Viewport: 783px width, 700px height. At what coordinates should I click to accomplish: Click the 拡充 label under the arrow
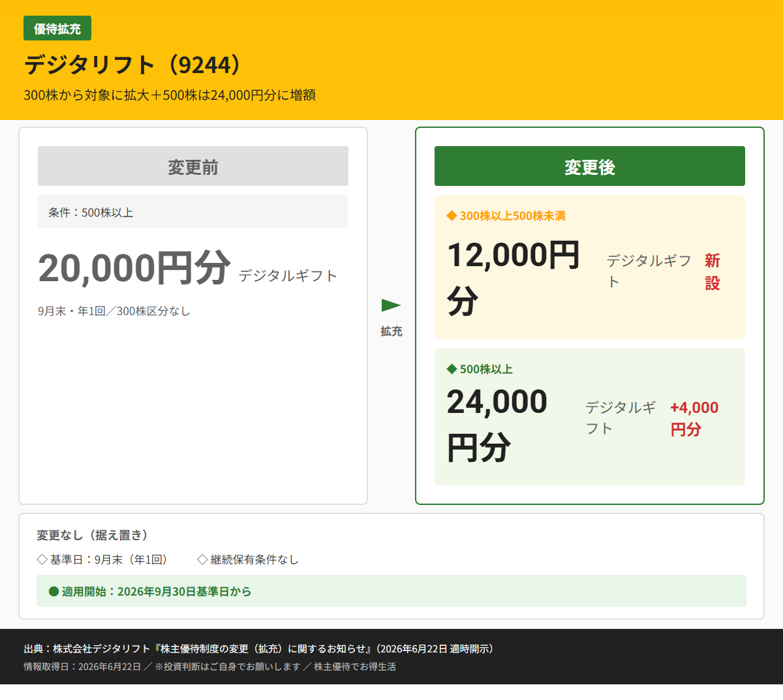pyautogui.click(x=391, y=331)
